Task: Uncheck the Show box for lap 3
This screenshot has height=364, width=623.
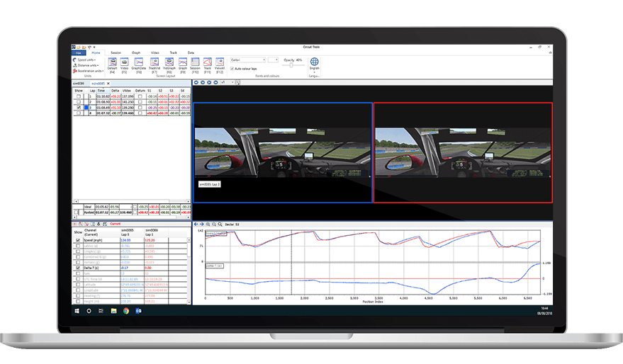Action: (78, 108)
